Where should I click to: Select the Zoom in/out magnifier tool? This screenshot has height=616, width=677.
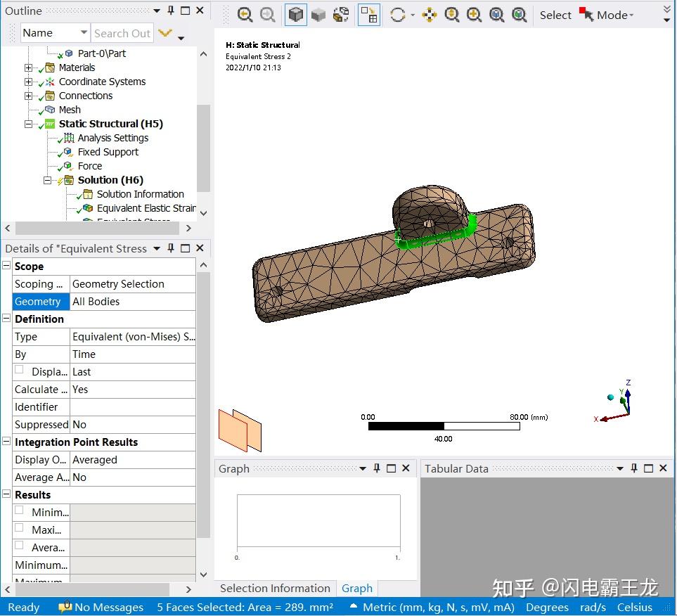pos(451,15)
